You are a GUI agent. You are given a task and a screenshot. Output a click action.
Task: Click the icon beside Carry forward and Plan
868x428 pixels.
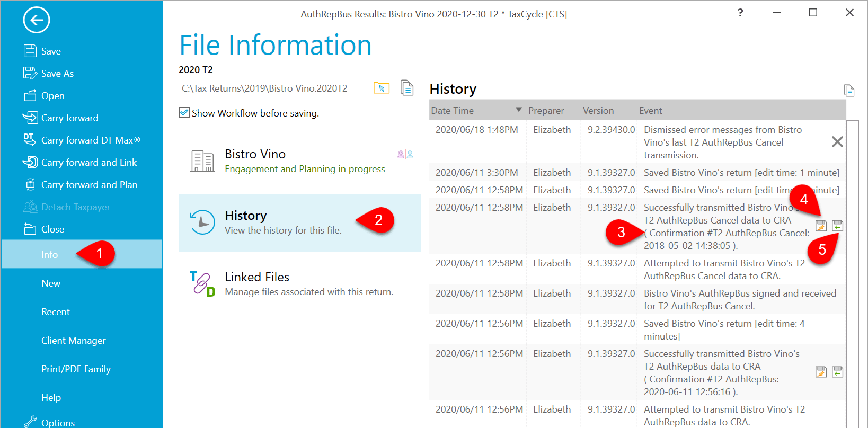[30, 184]
